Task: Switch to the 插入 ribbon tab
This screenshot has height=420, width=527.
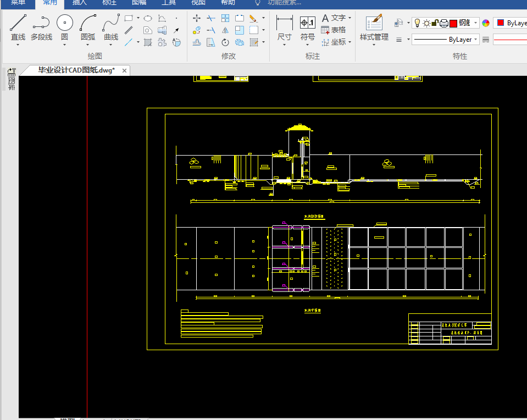Action: [x=80, y=2]
